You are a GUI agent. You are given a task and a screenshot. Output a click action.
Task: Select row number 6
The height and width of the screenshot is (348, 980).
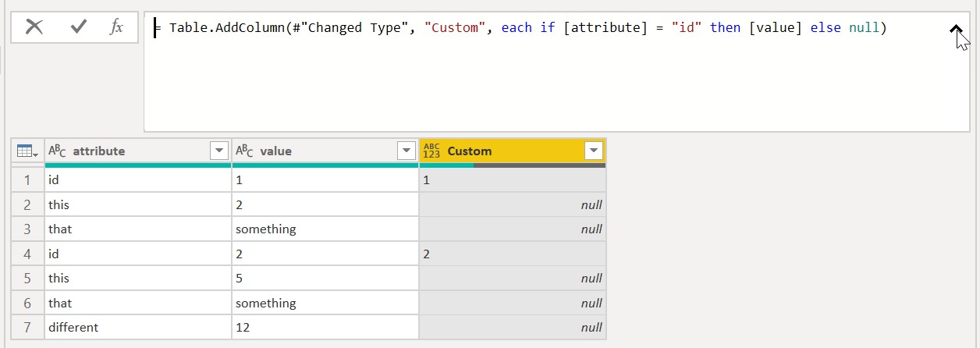(x=28, y=303)
